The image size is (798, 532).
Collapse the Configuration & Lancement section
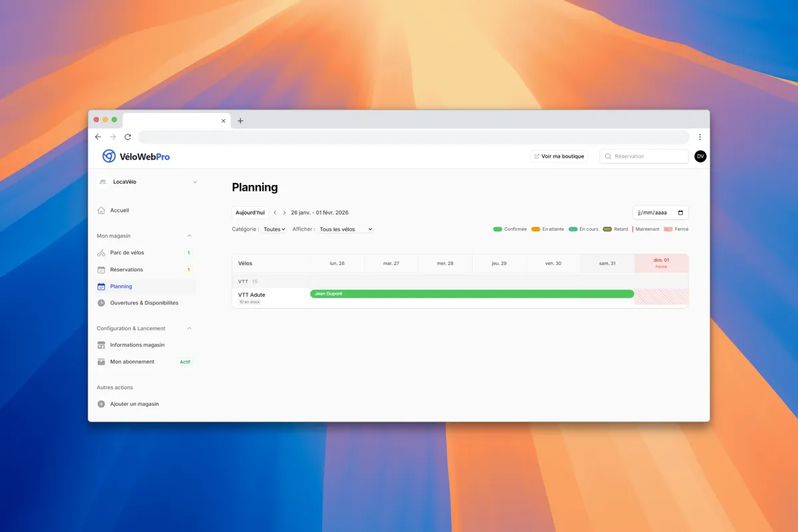point(190,328)
